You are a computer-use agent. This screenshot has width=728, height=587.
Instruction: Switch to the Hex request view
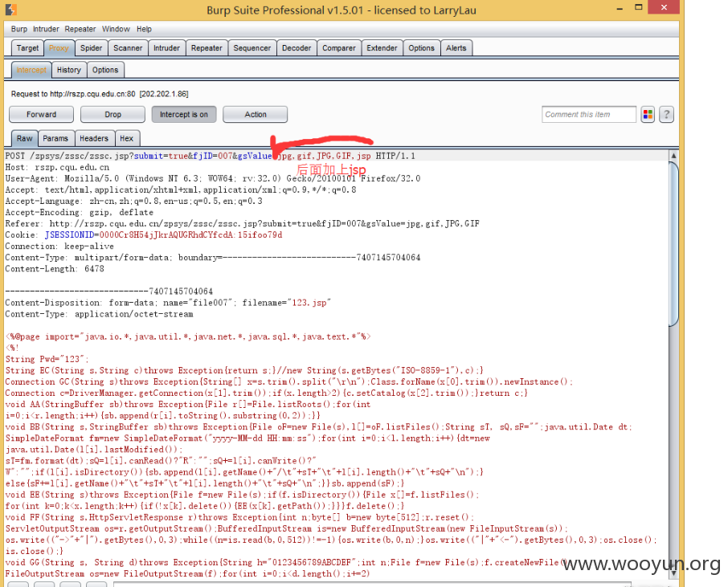[x=127, y=138]
